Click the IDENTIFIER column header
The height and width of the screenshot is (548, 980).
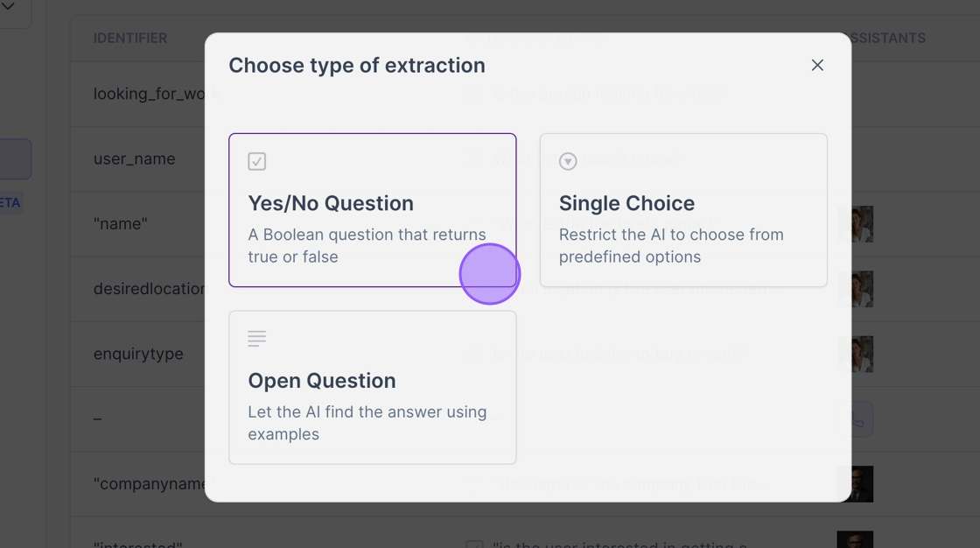(130, 39)
